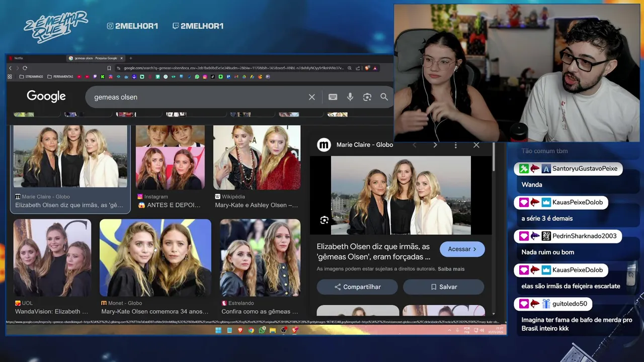This screenshot has height=362, width=644.
Task: Reload the Google search page
Action: (x=25, y=68)
